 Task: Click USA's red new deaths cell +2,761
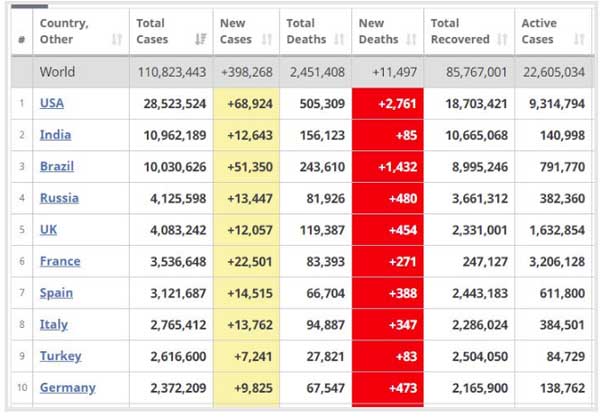click(x=388, y=103)
